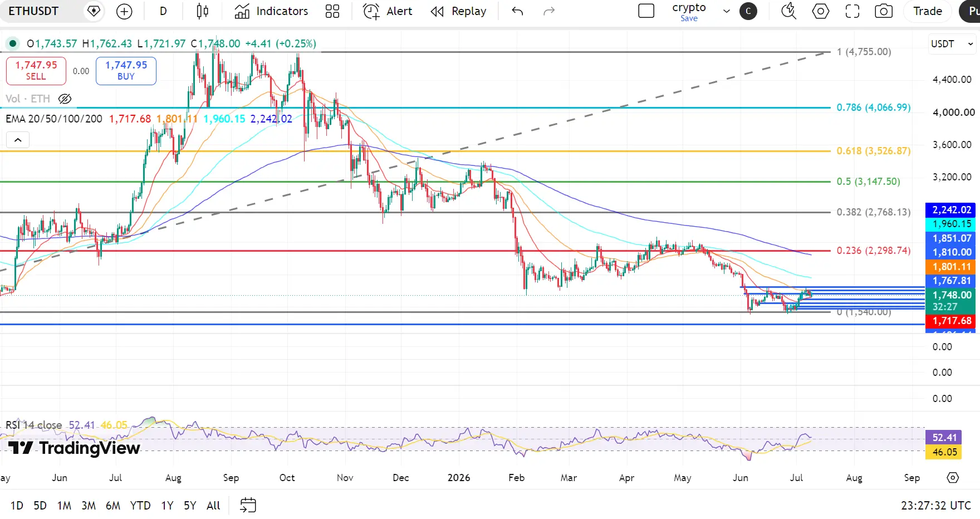Click the 1,960.15 EMA 100 price tag
The height and width of the screenshot is (519, 980).
pyautogui.click(x=951, y=224)
